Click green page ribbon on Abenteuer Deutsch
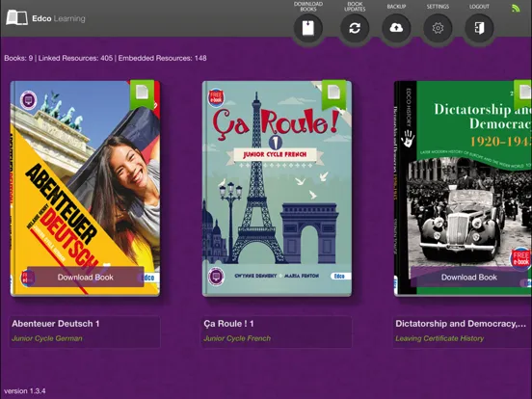532x399 pixels. 143,94
